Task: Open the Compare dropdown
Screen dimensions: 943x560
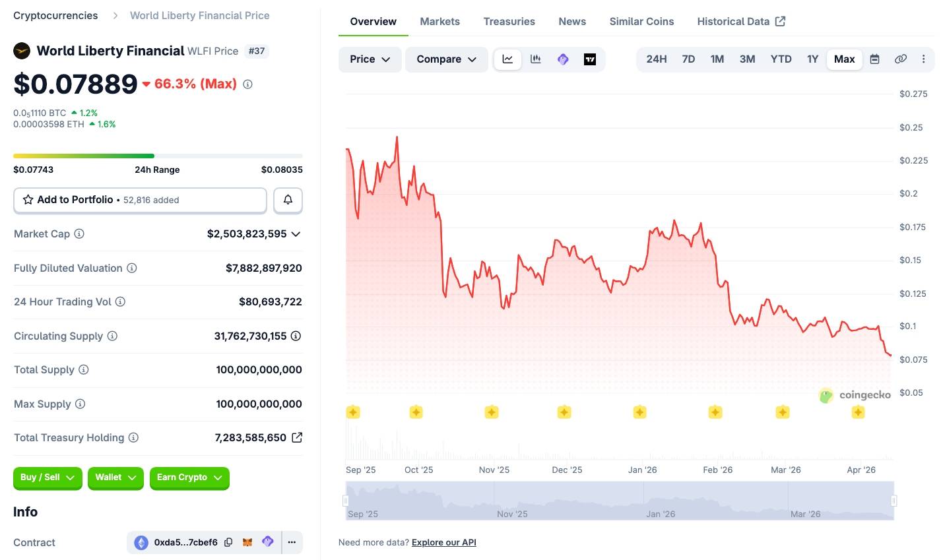Action: tap(446, 59)
